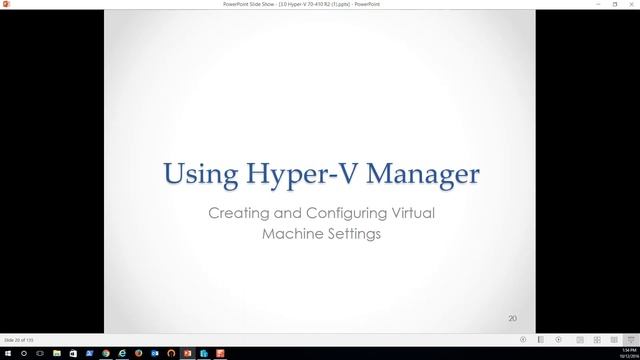Switch to Normal view

tap(580, 340)
